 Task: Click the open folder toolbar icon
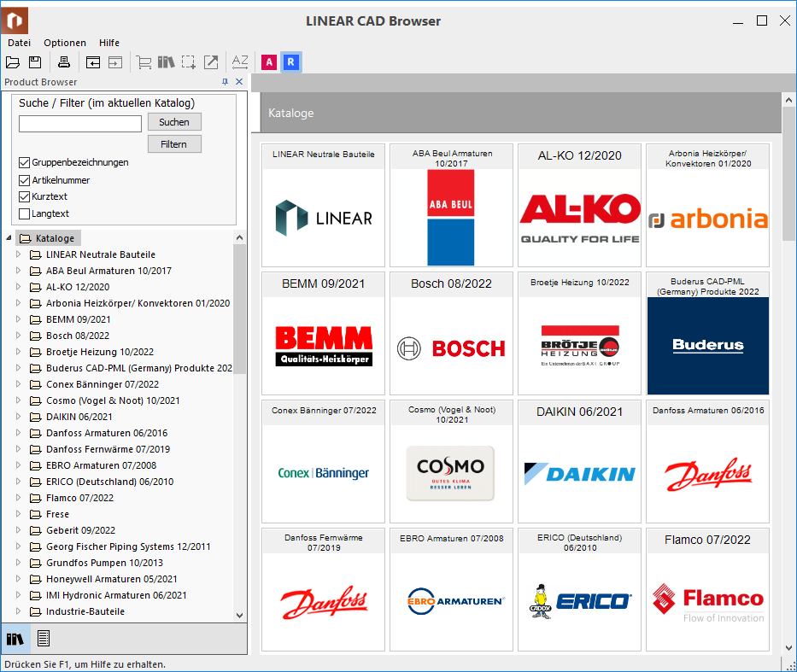13,62
